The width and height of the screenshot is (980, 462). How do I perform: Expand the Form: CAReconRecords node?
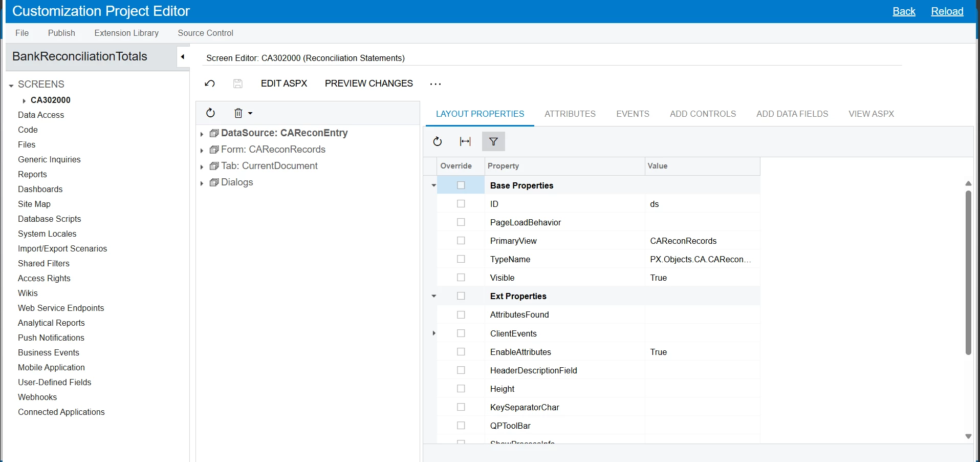pyautogui.click(x=202, y=151)
